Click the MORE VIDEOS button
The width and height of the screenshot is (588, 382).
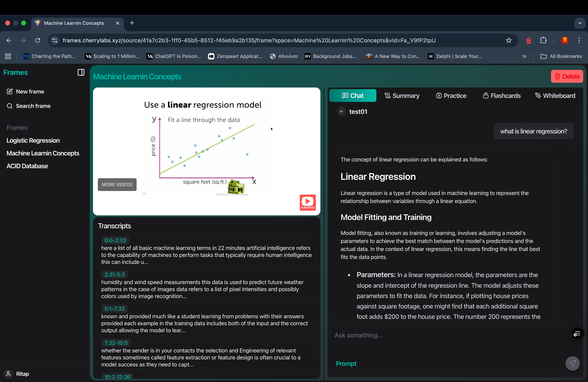pyautogui.click(x=117, y=185)
